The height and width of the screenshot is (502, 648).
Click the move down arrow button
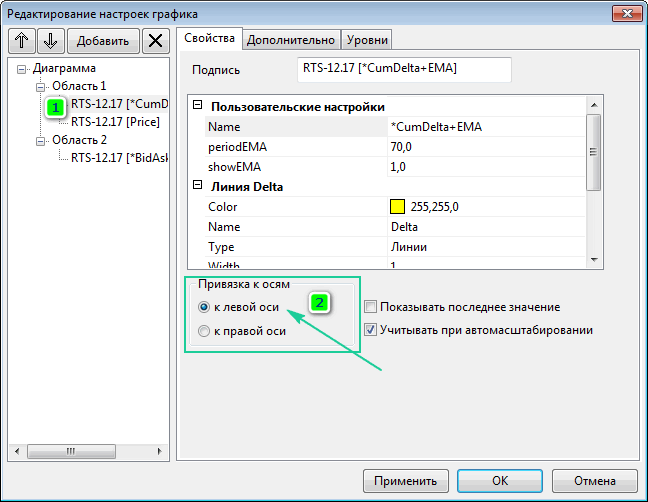[50, 40]
